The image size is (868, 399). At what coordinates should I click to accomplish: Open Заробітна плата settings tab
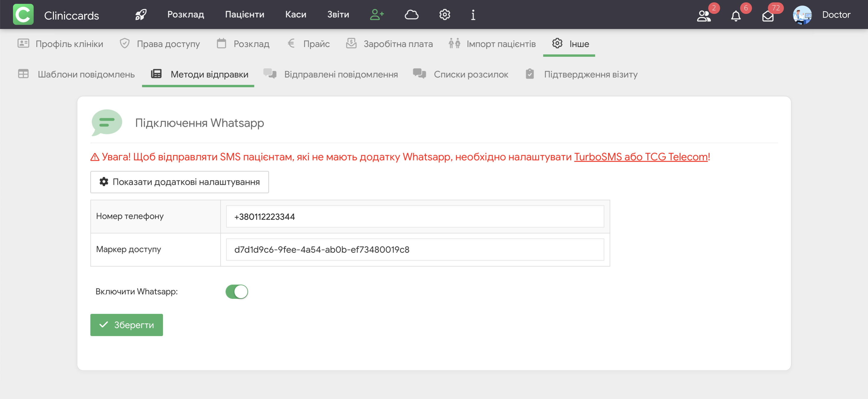point(389,44)
